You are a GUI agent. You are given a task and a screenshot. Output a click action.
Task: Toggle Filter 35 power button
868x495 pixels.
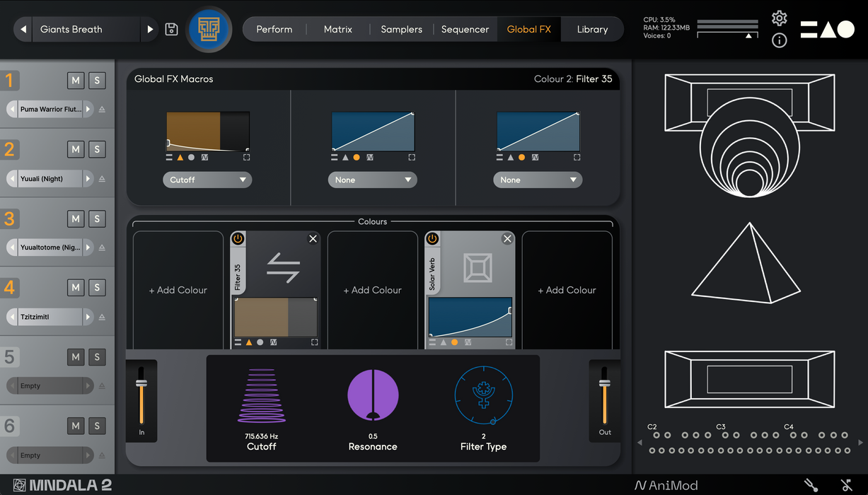coord(238,239)
